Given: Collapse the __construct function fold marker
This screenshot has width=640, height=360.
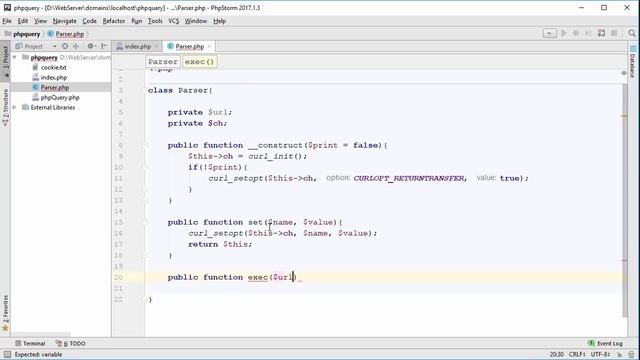Looking at the screenshot, I should coord(145,145).
